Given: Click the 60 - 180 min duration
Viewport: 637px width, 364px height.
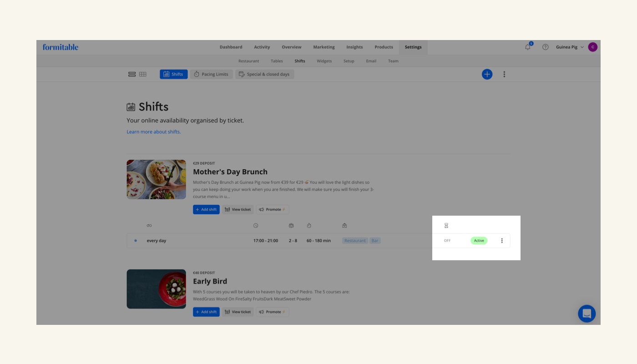Looking at the screenshot, I should [318, 241].
